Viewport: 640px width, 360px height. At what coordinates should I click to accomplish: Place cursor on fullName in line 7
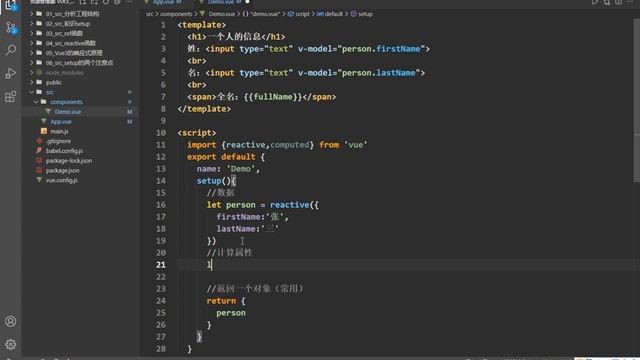(273, 97)
